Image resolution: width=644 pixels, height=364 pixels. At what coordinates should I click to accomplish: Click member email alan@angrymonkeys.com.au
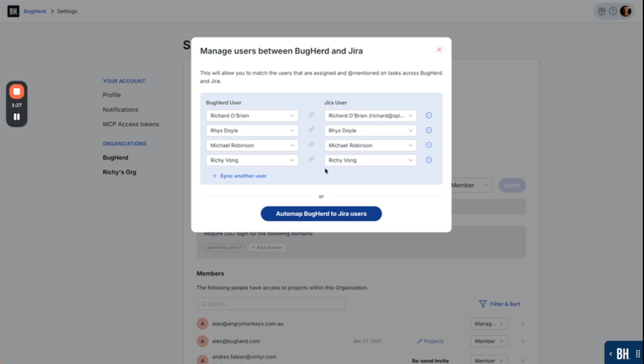coord(248,324)
